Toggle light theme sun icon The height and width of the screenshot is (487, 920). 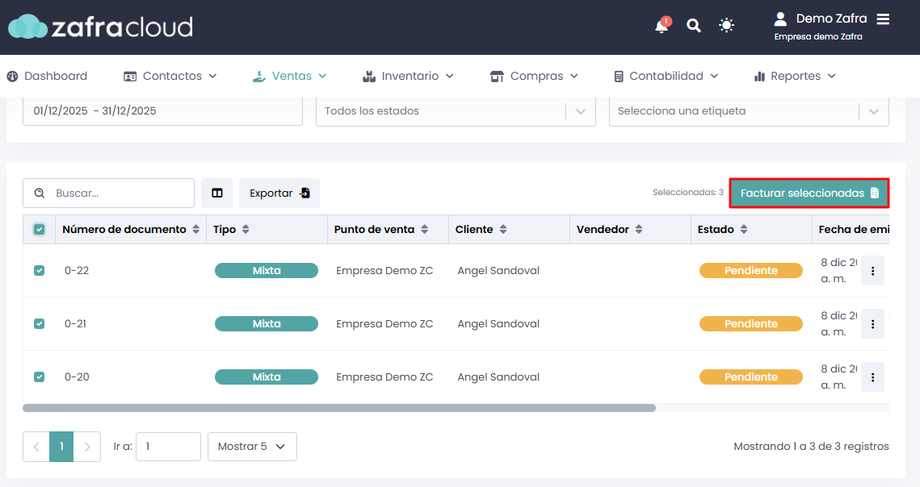click(x=726, y=26)
